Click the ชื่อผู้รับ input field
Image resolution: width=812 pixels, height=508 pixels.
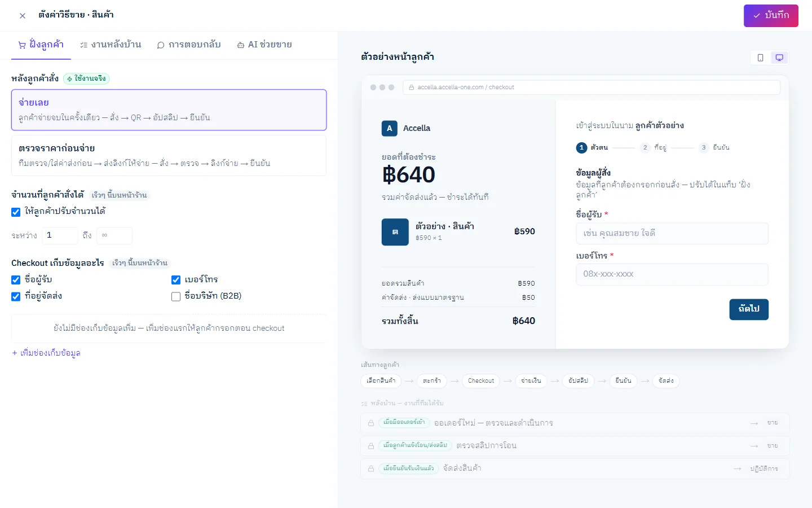point(672,234)
